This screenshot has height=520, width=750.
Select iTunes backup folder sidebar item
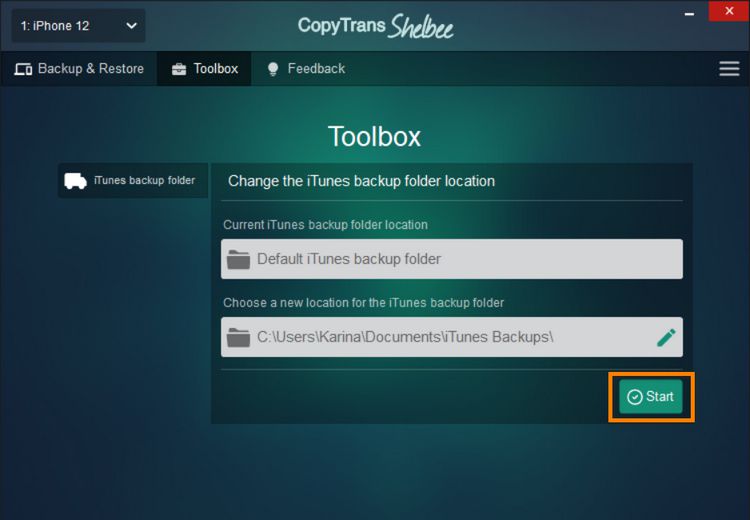[x=133, y=180]
